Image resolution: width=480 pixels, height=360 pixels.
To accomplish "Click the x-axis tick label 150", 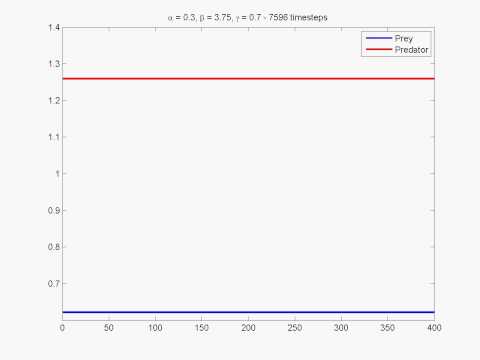I will pos(202,328).
